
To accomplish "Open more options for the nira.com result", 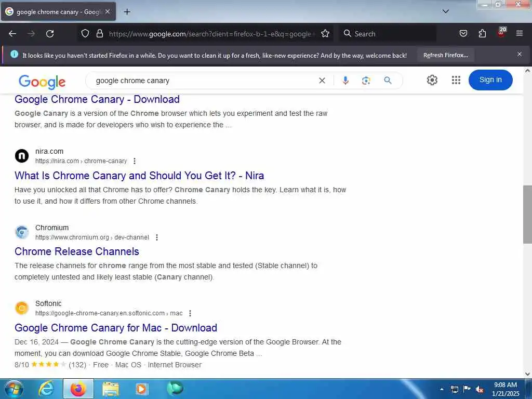I will 135,161.
